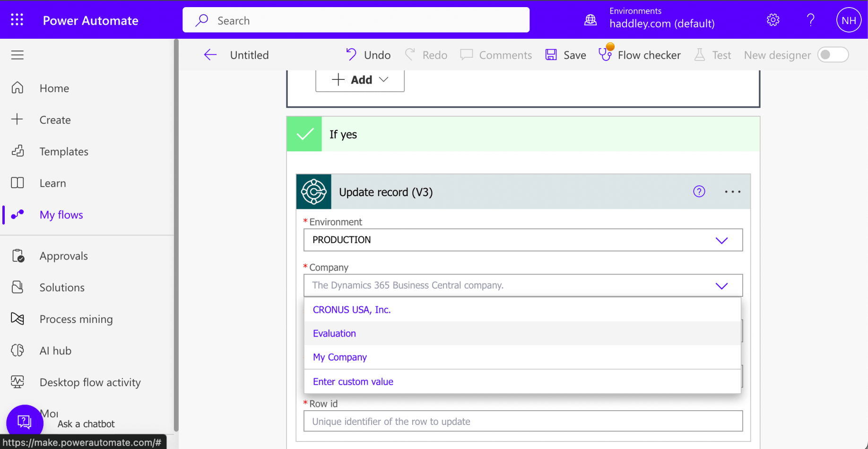Click the search magnifier icon
The width and height of the screenshot is (868, 449).
pos(202,20)
